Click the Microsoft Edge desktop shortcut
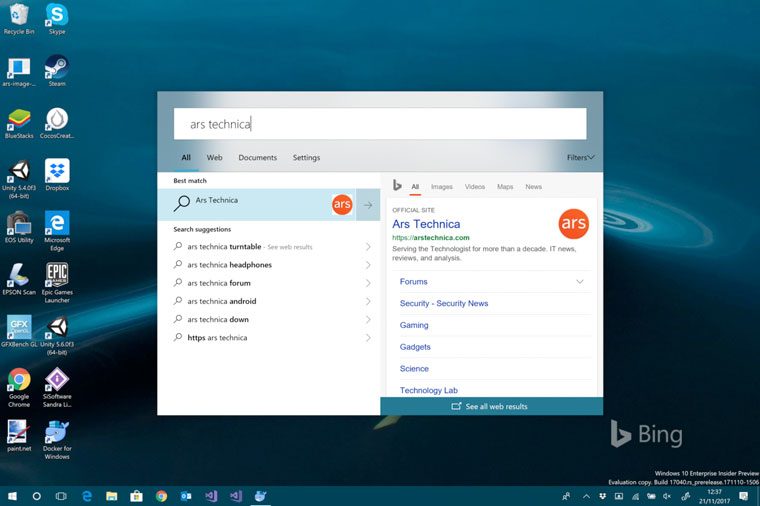This screenshot has height=506, width=760. coord(57,231)
